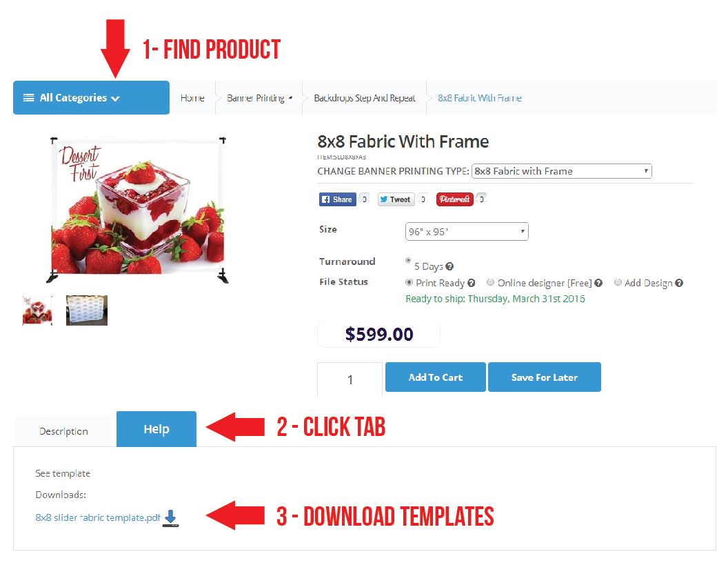Select Online designer [Free] radio option
Image resolution: width=728 pixels, height=565 pixels.
490,282
